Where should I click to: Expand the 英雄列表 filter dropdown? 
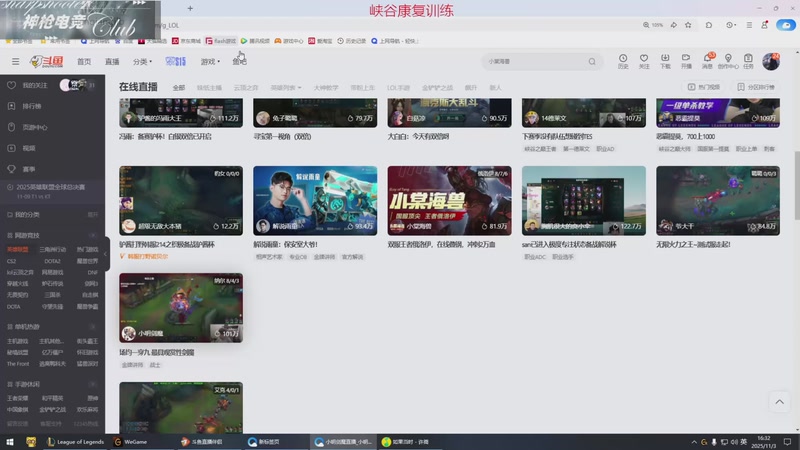[x=286, y=88]
